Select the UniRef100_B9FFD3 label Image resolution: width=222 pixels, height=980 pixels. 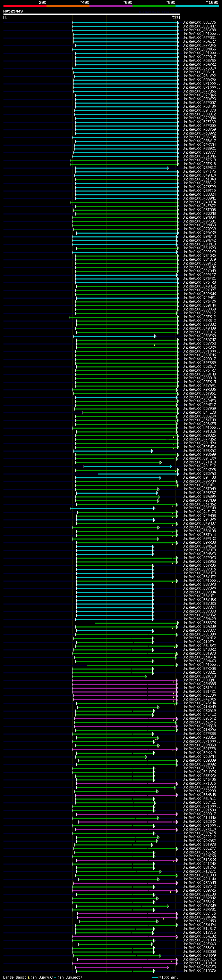pyautogui.click(x=199, y=477)
